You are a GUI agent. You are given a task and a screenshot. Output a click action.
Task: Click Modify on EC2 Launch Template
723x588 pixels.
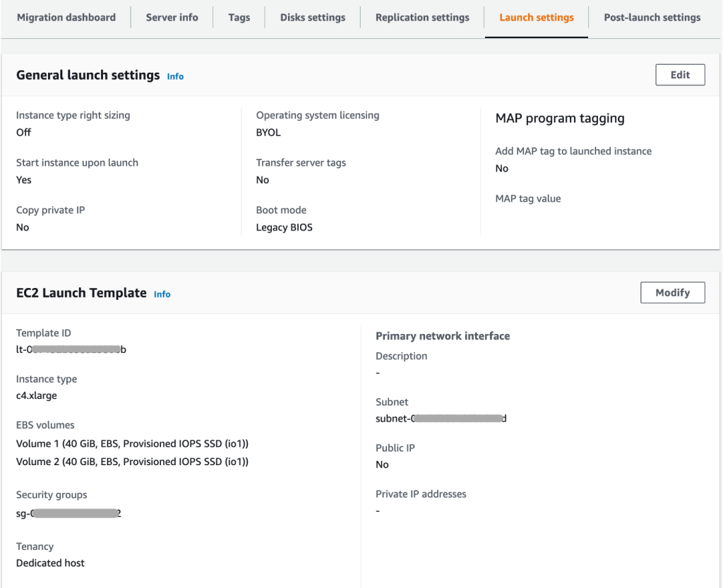coord(671,292)
